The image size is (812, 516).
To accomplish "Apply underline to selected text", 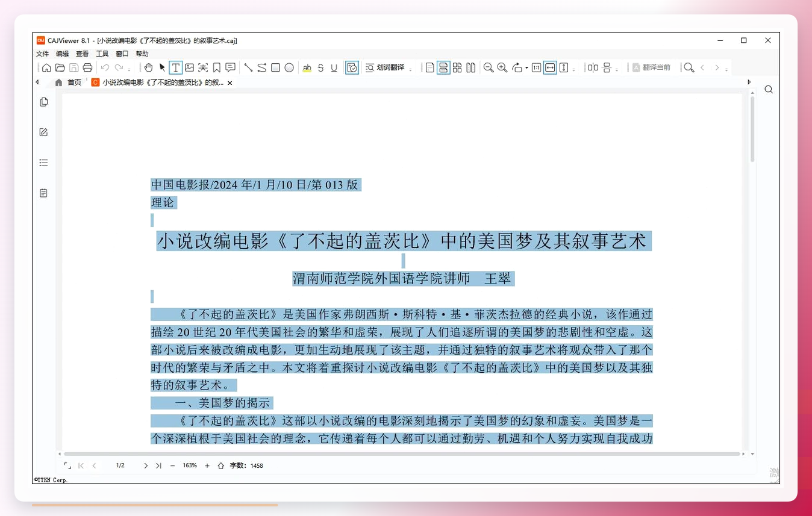I will coord(334,67).
